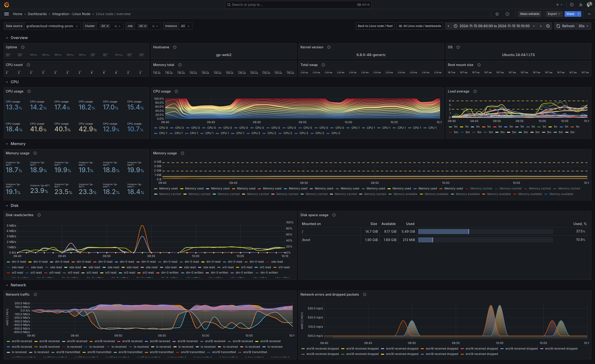This screenshot has width=595, height=364.
Task: Click the Grafana logo
Action: point(7,4)
